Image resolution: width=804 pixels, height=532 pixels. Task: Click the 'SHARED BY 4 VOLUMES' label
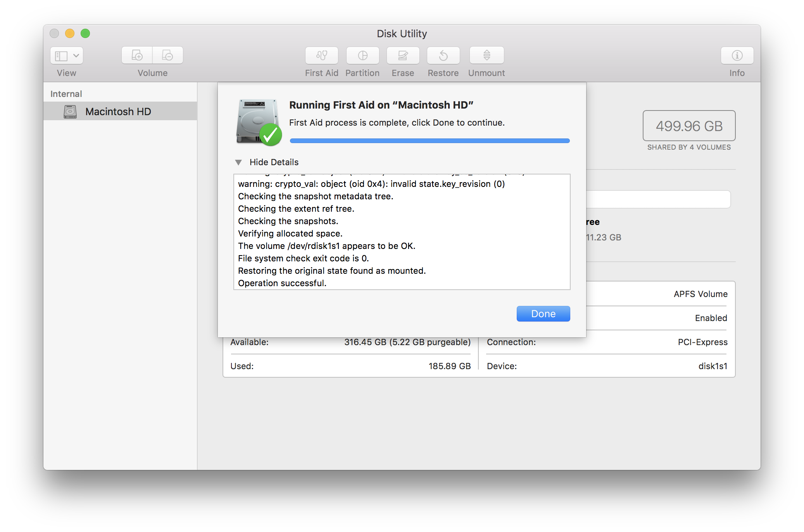pos(689,147)
